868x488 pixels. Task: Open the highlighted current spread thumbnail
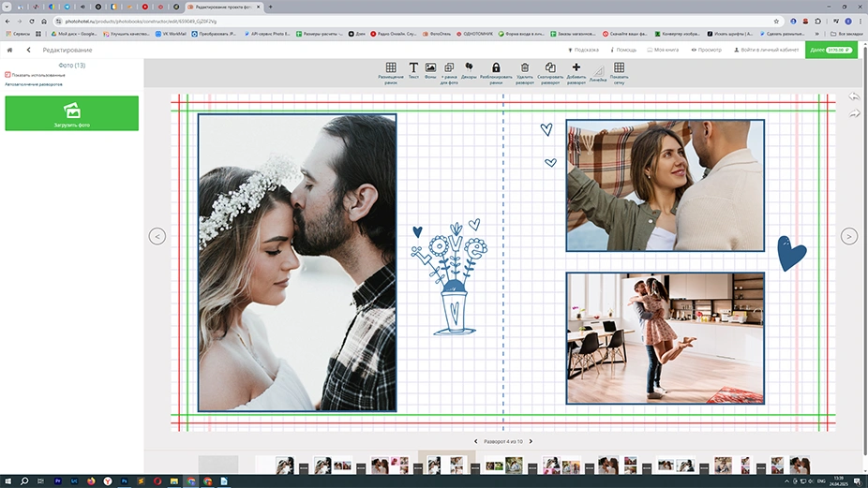pyautogui.click(x=446, y=465)
